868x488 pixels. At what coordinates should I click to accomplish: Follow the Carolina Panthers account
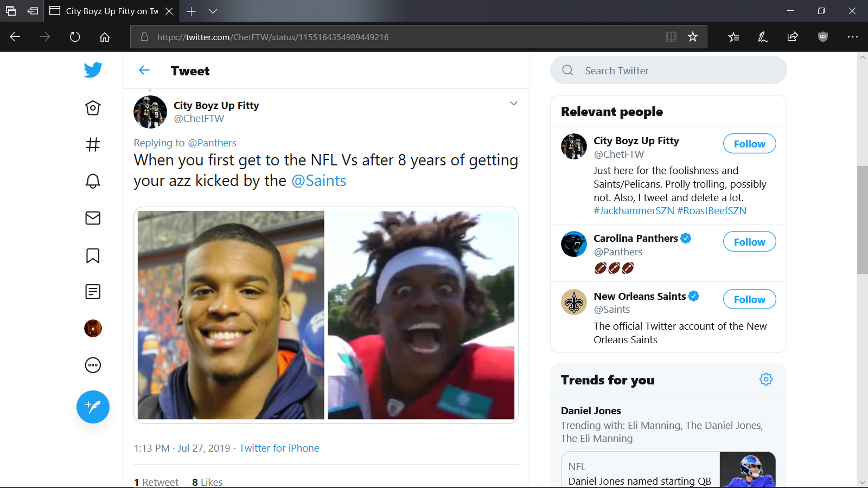749,242
